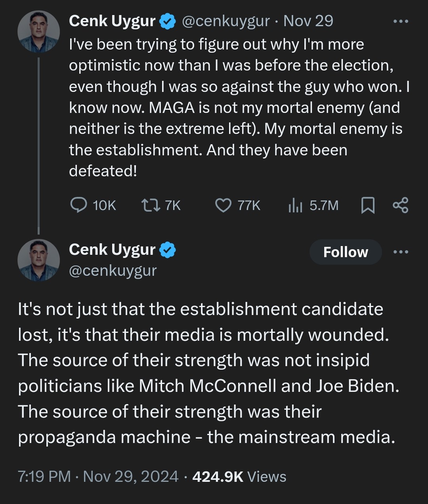
Task: Click the verified badge on the second tweet
Action: [x=168, y=250]
